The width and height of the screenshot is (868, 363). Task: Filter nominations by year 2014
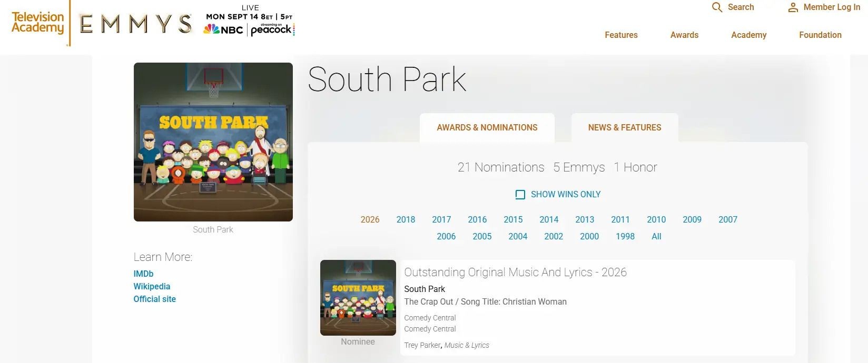click(549, 219)
